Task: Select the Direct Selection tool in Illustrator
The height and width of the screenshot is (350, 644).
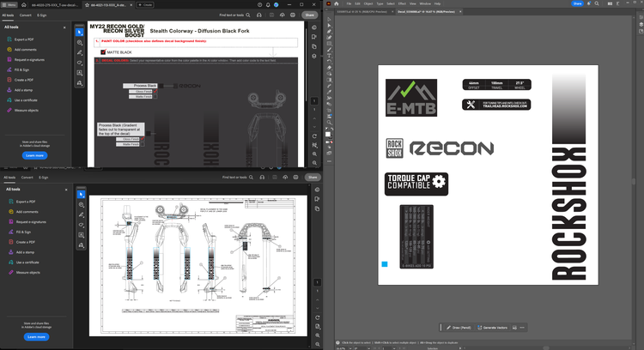Action: click(x=329, y=26)
